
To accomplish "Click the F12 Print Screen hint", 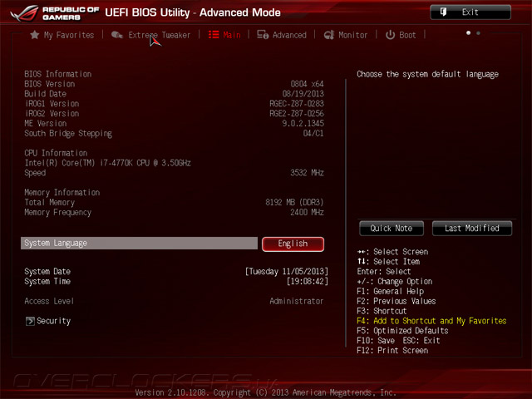I will 392,350.
